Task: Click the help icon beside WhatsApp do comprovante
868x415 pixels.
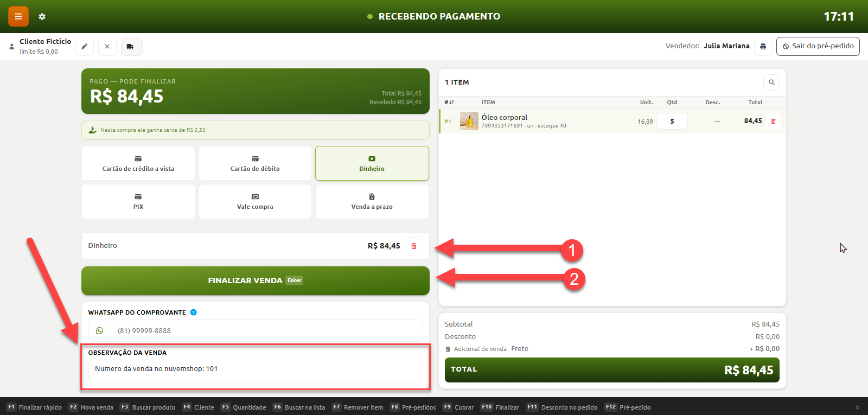Action: click(194, 312)
